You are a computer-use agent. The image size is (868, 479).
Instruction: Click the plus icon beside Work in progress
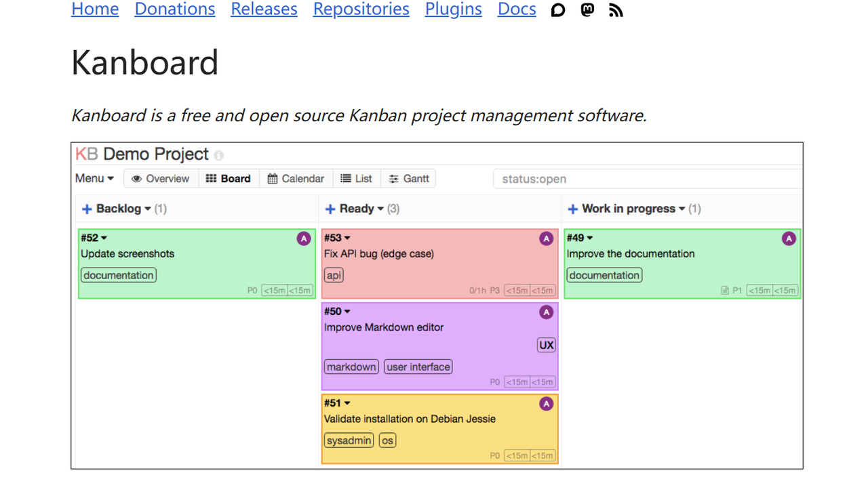pyautogui.click(x=572, y=209)
